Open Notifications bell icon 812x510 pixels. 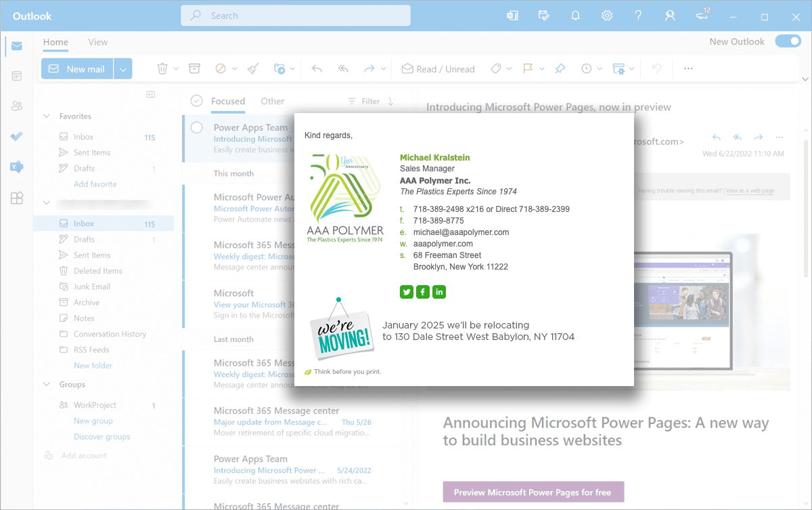point(576,16)
